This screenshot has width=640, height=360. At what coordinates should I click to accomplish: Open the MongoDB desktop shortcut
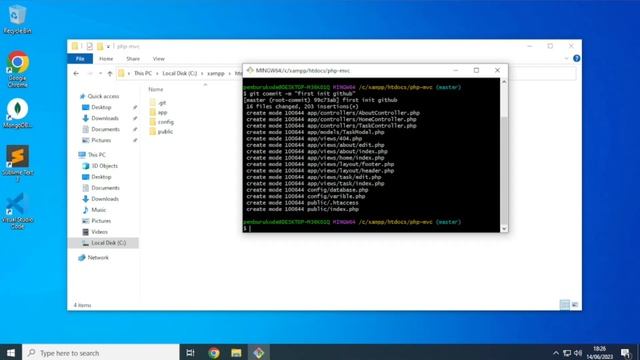point(17,113)
